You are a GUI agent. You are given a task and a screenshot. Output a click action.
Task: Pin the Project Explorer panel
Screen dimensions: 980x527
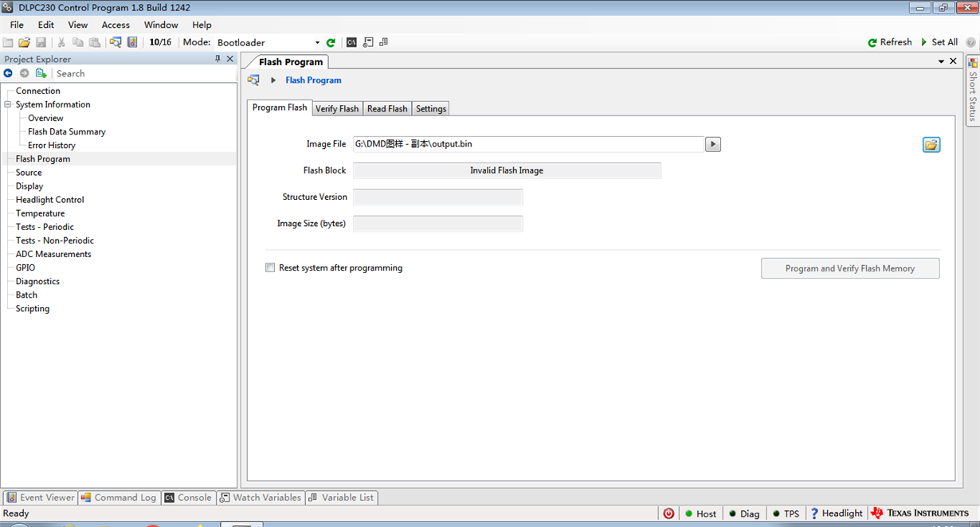[218, 59]
